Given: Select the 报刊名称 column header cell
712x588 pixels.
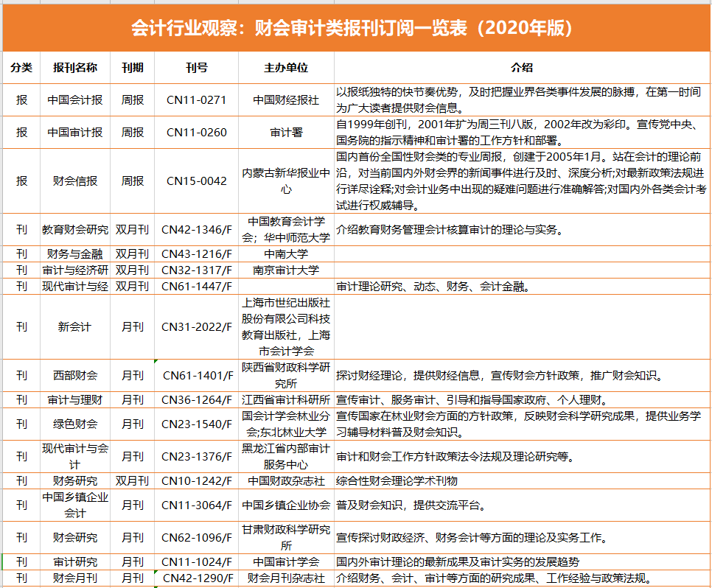Looking at the screenshot, I should tap(74, 66).
